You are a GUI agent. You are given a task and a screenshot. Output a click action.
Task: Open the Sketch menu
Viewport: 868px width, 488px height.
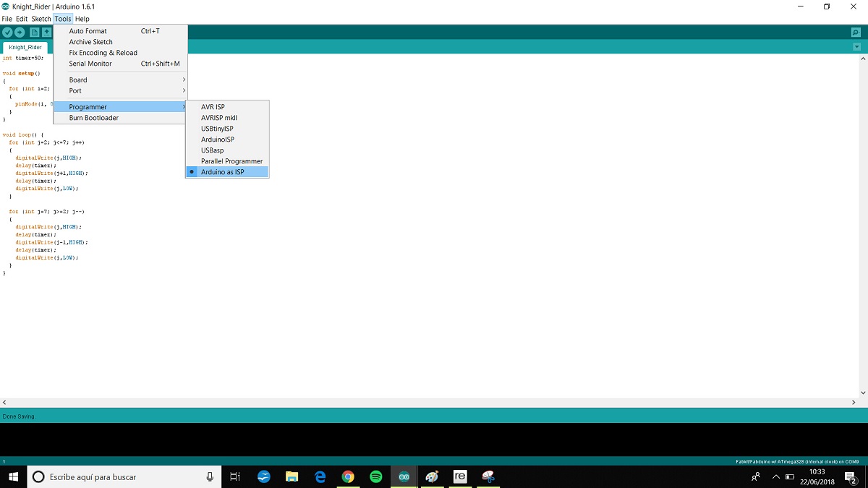41,19
